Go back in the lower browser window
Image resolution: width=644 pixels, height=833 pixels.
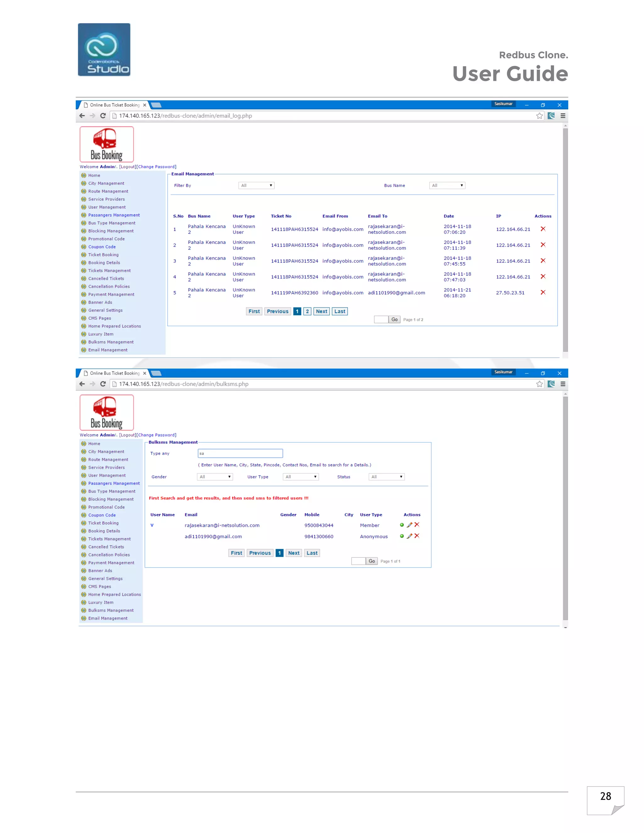coord(82,384)
